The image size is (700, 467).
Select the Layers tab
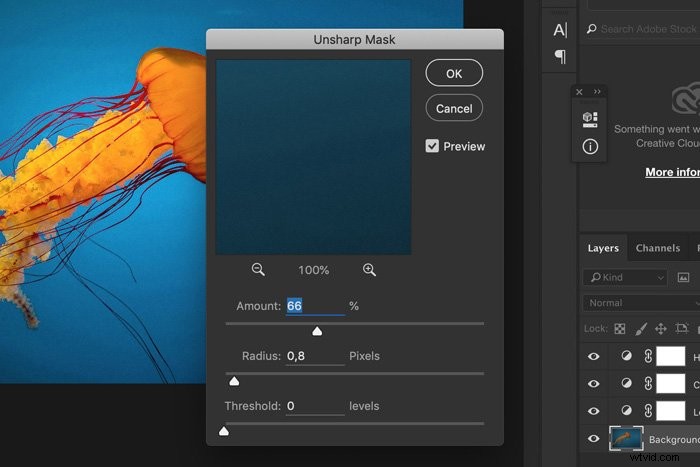603,248
